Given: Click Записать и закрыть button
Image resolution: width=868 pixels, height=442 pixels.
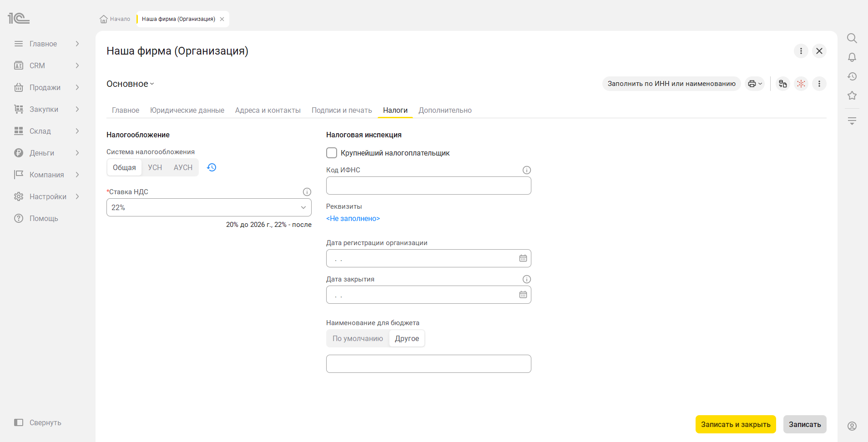Looking at the screenshot, I should (x=736, y=424).
